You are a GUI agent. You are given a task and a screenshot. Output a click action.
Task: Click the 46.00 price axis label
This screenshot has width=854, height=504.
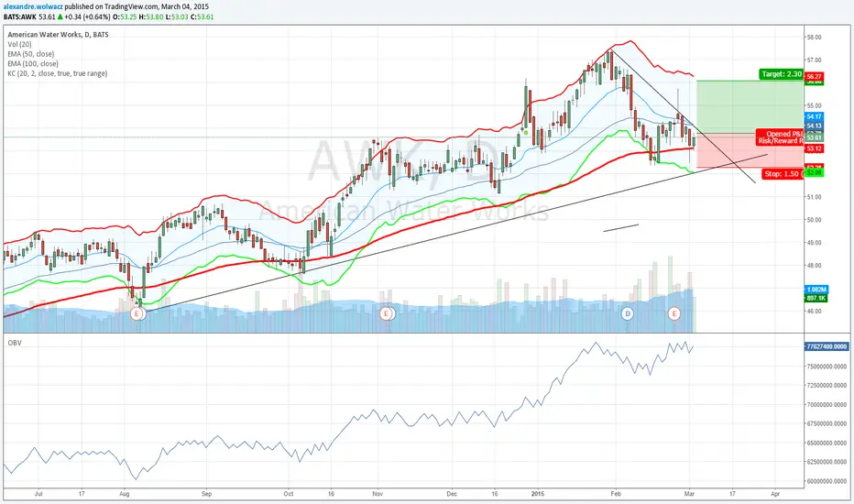(815, 312)
